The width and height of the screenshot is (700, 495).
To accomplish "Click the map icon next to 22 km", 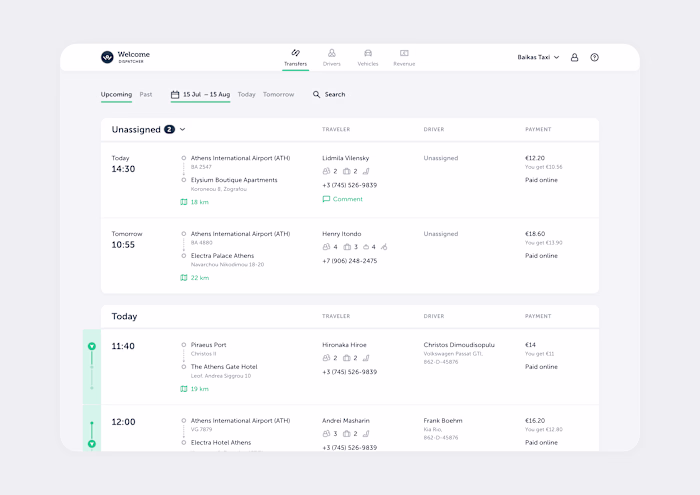I will tap(183, 278).
